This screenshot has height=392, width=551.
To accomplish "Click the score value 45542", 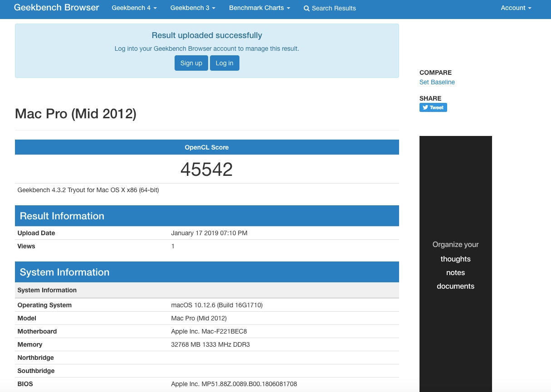I will (x=207, y=169).
